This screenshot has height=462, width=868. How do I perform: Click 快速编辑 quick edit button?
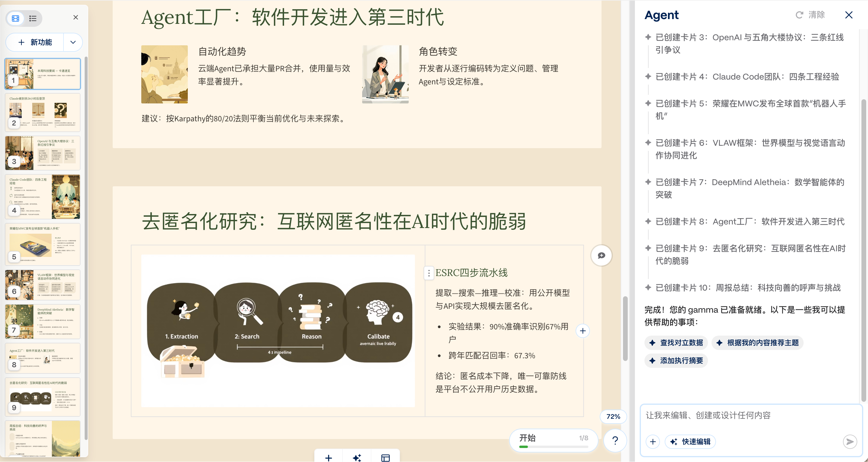tap(690, 441)
